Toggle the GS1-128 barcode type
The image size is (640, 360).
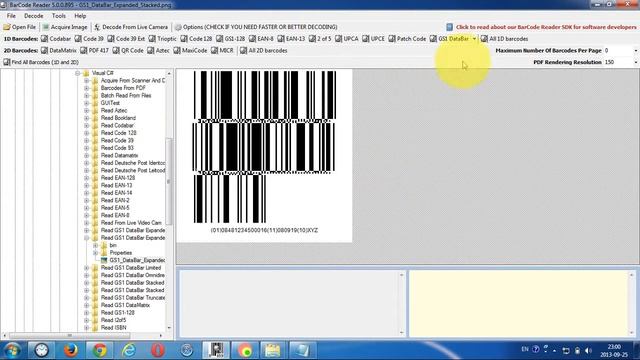point(231,39)
